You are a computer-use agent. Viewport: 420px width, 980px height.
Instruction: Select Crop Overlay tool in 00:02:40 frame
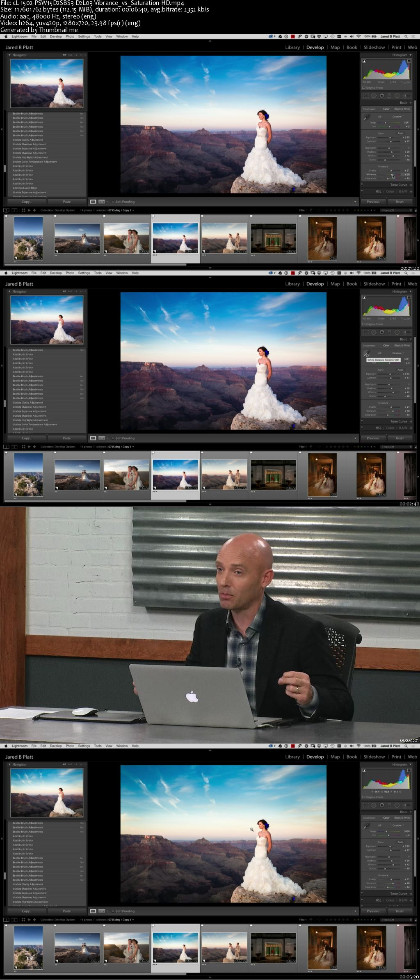click(x=365, y=332)
